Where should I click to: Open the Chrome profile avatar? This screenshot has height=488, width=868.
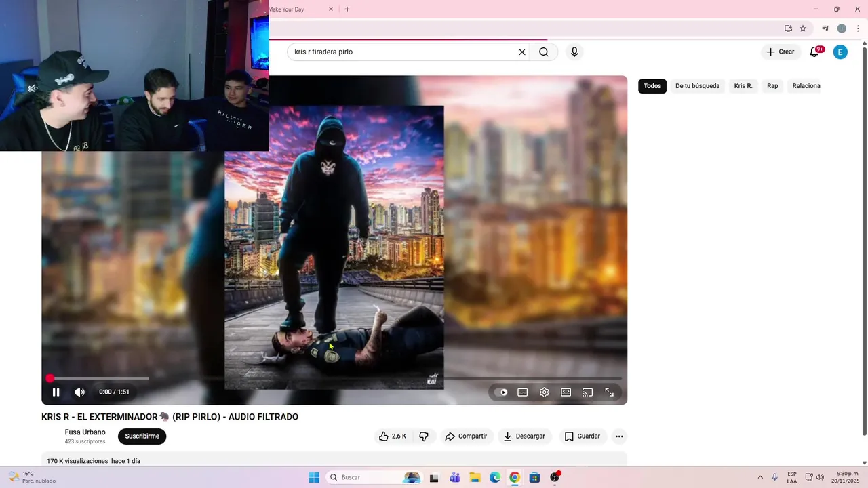(x=842, y=28)
